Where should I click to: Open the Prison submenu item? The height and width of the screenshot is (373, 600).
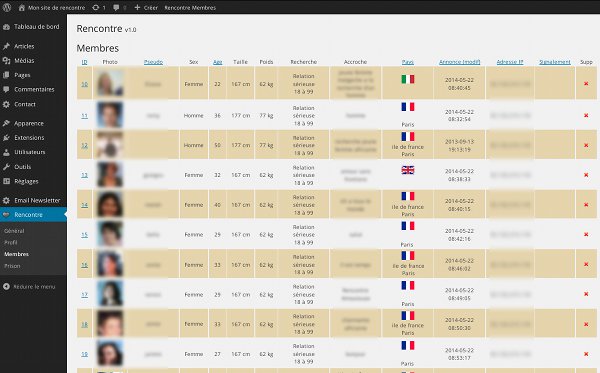12,266
